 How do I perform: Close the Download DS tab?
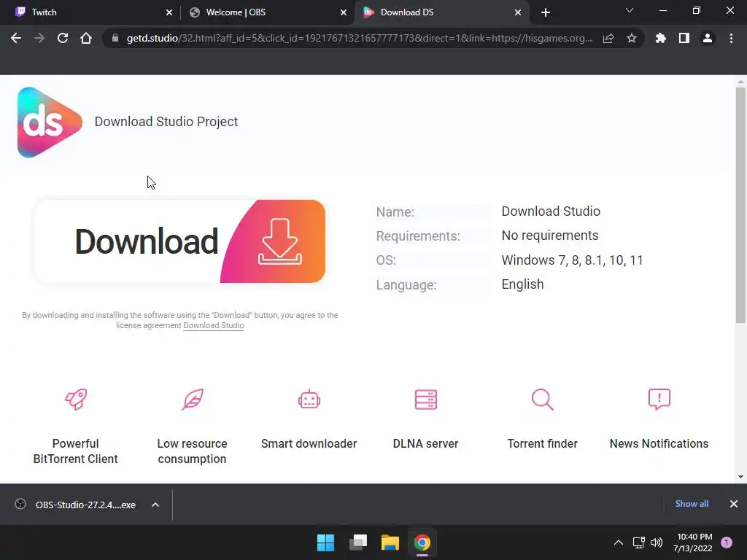(x=518, y=12)
